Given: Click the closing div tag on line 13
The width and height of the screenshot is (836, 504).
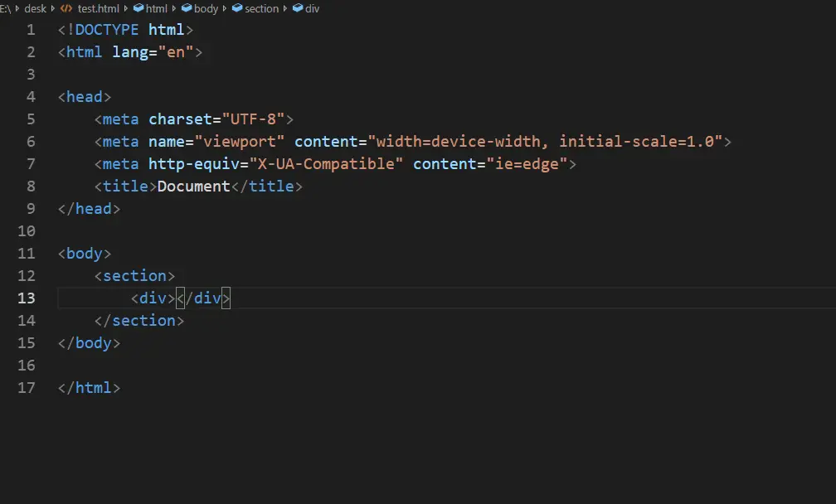Looking at the screenshot, I should (203, 298).
